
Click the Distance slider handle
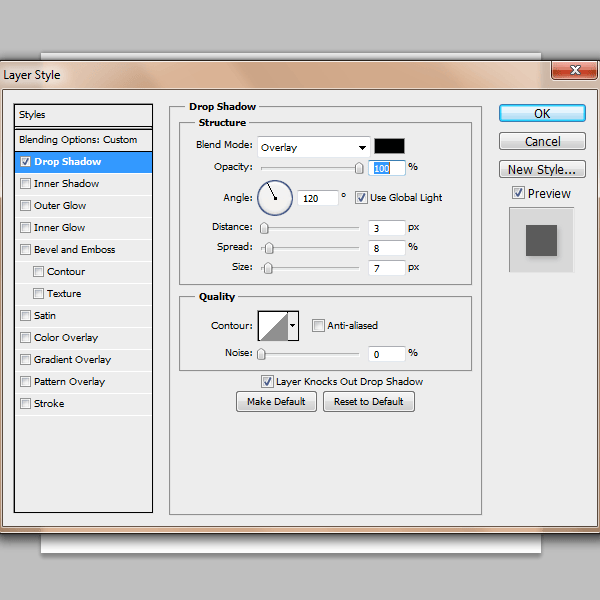264,228
